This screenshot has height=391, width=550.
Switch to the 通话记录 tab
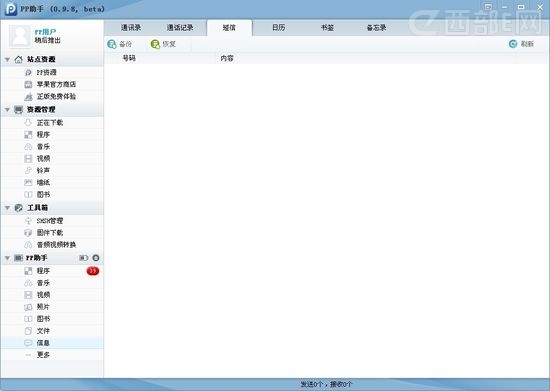pyautogui.click(x=180, y=27)
